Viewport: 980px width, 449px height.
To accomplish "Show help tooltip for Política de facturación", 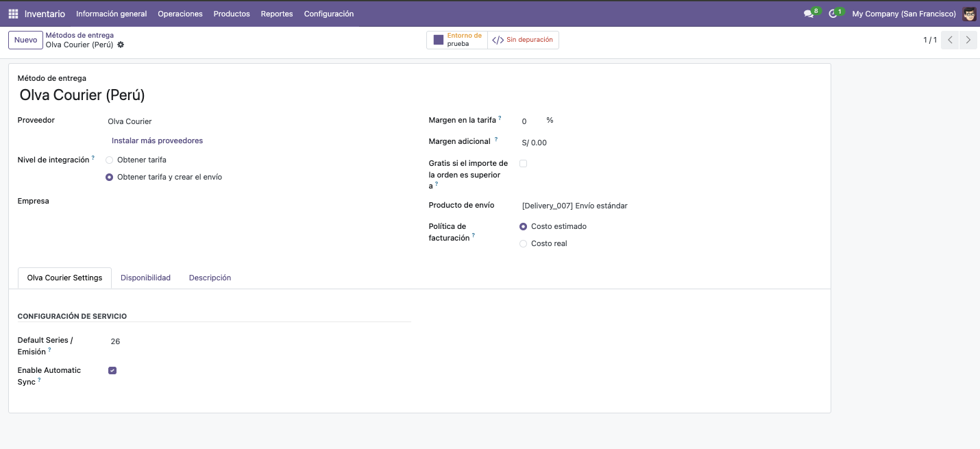I will click(473, 236).
